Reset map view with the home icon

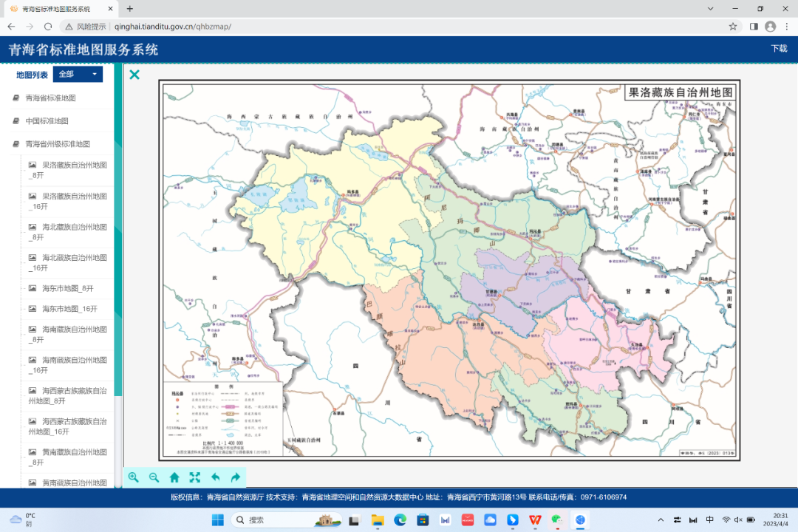pos(174,477)
